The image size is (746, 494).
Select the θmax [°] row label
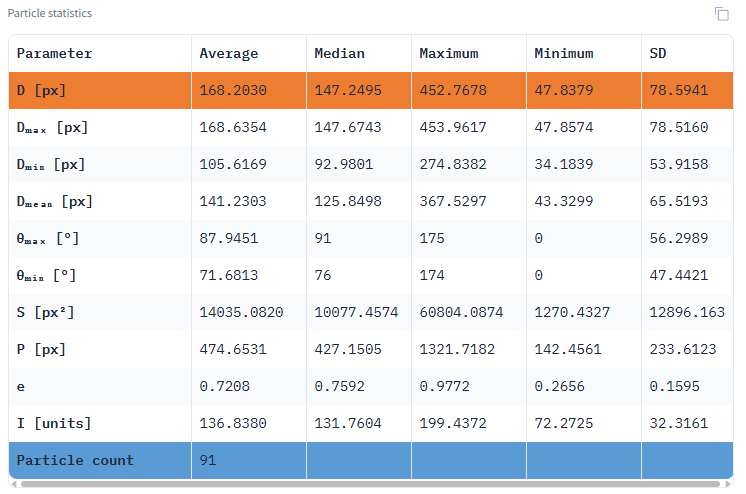[x=48, y=238]
